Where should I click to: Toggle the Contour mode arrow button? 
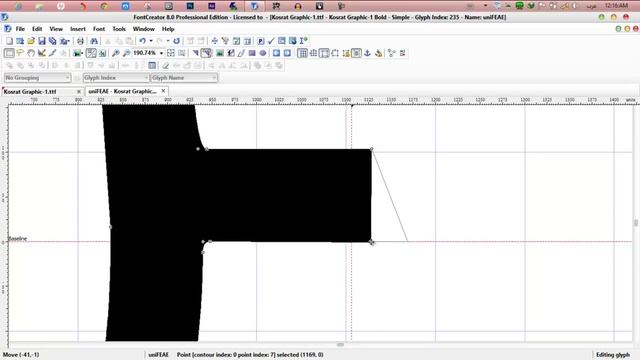tap(196, 53)
